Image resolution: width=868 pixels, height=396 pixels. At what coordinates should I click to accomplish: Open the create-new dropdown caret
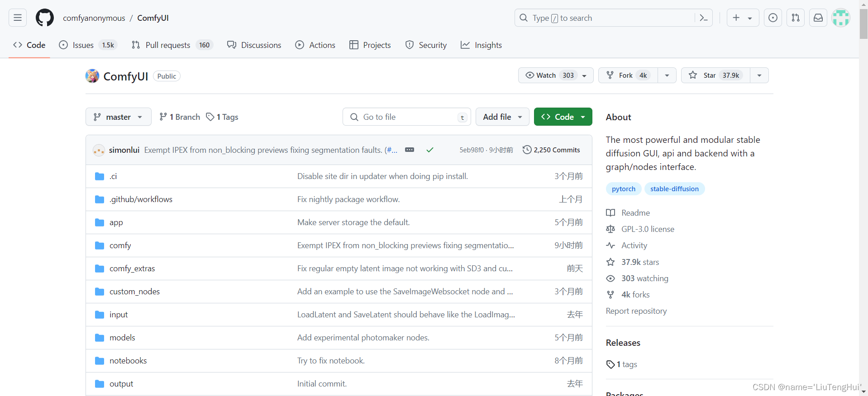click(750, 18)
